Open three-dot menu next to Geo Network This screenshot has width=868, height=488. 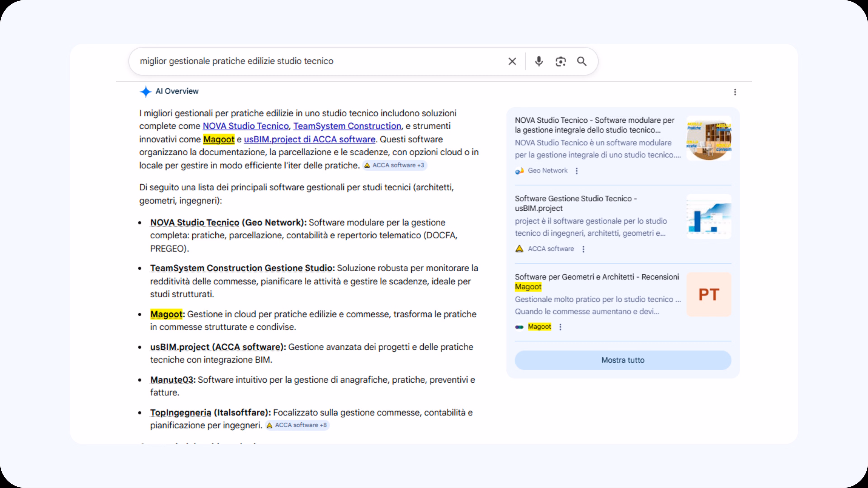click(577, 171)
